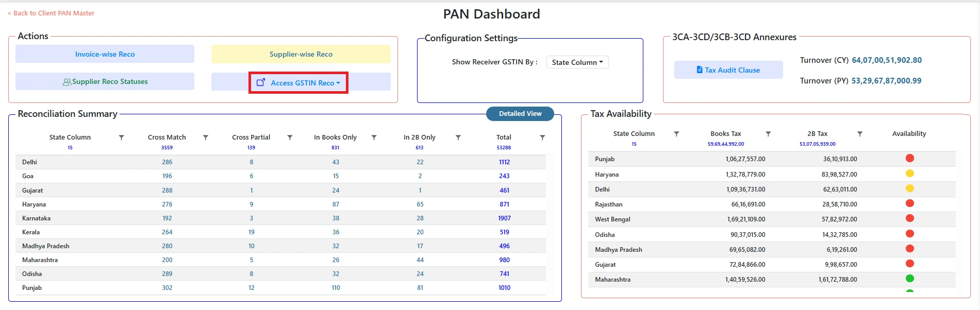Click Gujarat Books Tax 72,84,866.00
The image size is (980, 310).
tap(748, 265)
